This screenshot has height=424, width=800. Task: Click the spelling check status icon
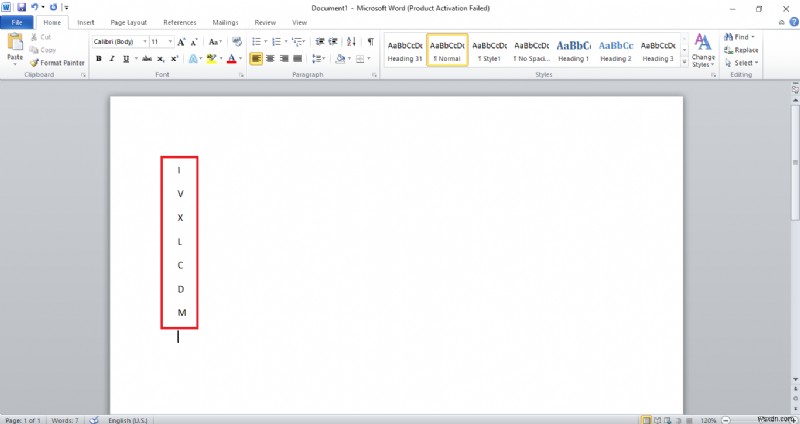pos(94,420)
